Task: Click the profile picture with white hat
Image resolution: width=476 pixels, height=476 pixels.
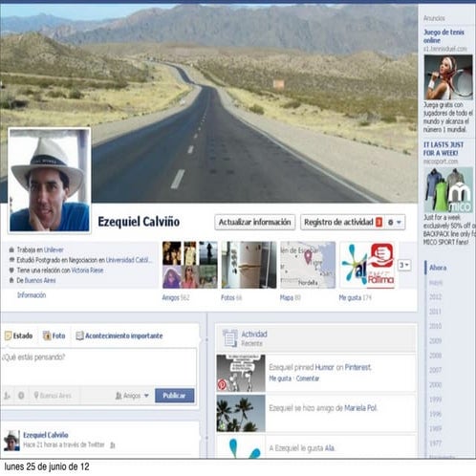Action: click(50, 180)
